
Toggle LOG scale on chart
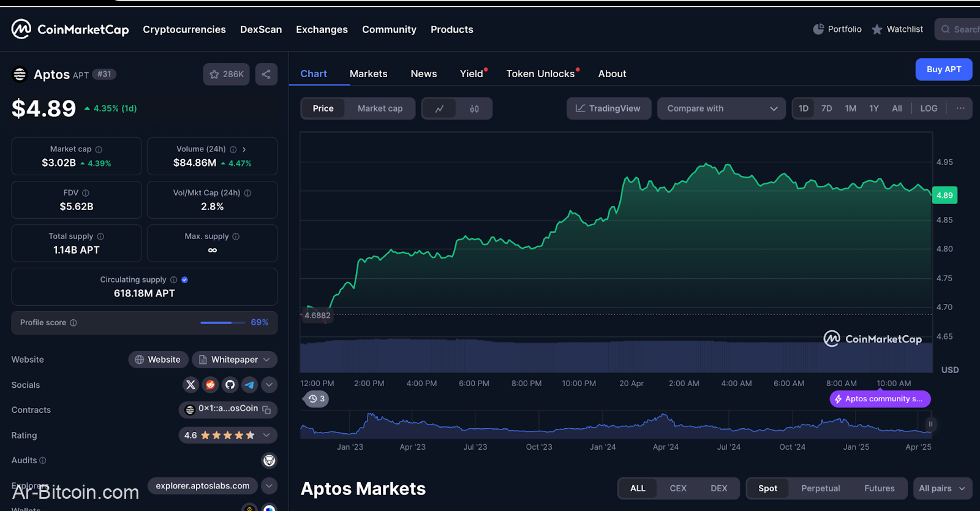[929, 108]
